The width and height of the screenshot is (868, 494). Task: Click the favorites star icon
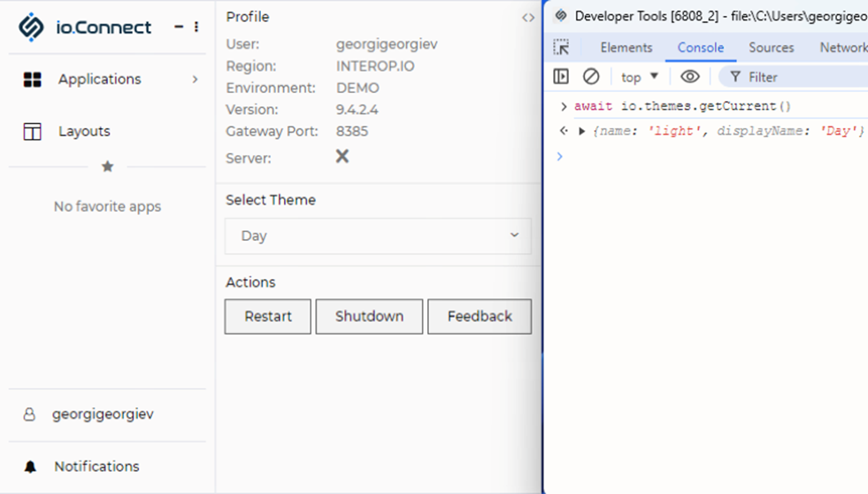(107, 166)
